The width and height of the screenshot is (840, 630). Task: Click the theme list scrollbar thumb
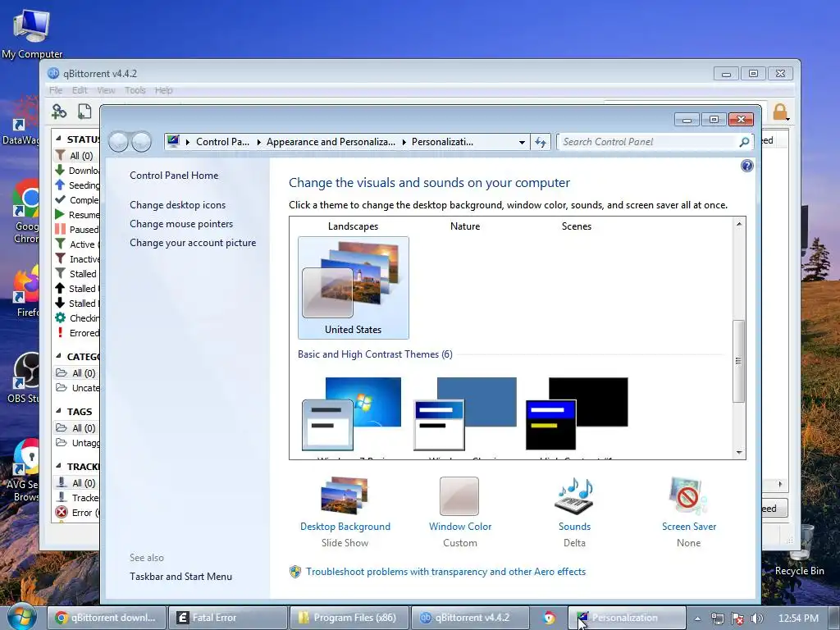coord(739,361)
